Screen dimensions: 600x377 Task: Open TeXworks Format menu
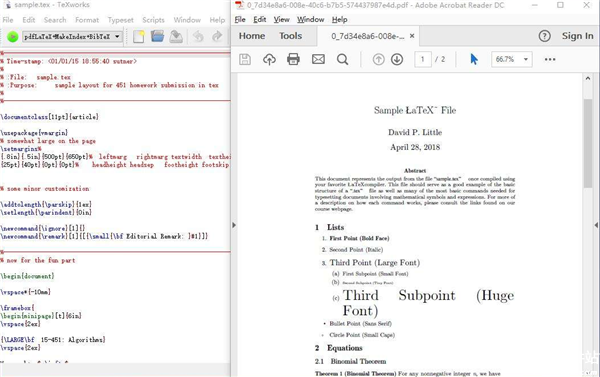tap(87, 20)
